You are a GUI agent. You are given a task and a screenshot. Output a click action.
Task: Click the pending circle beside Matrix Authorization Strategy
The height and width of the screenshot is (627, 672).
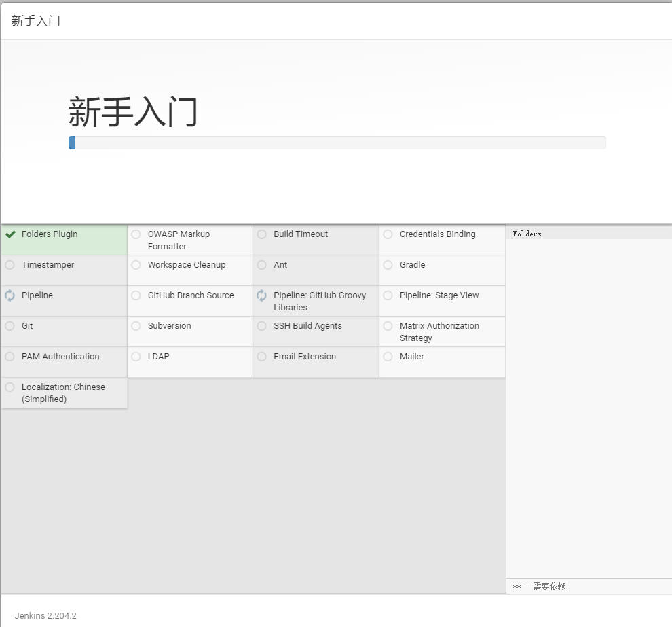388,326
